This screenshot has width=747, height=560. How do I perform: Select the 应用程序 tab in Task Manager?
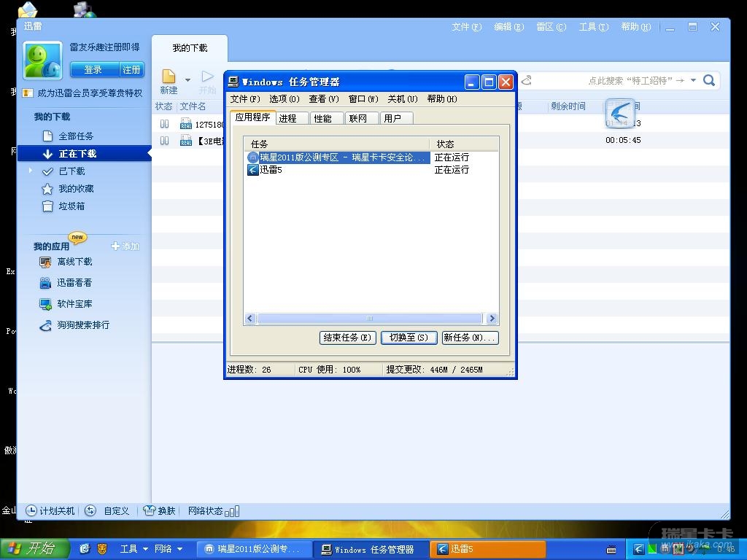click(252, 117)
